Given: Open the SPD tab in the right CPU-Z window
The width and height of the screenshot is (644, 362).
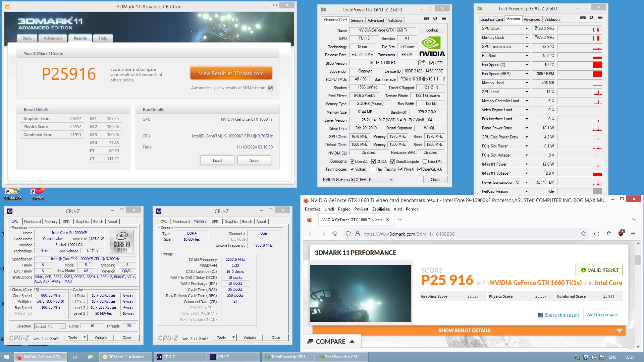Looking at the screenshot, I should coord(215,222).
